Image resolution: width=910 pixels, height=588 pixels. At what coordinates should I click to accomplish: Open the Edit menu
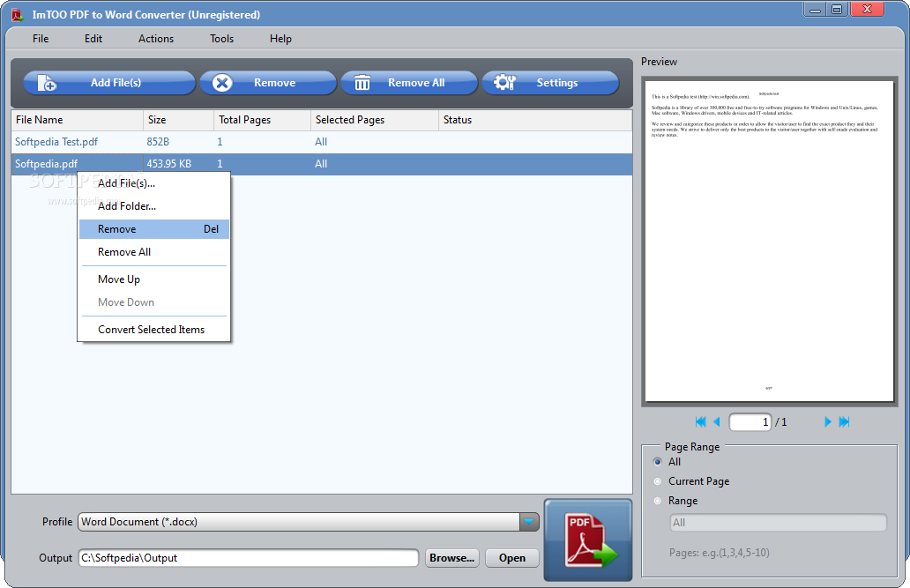[x=93, y=38]
